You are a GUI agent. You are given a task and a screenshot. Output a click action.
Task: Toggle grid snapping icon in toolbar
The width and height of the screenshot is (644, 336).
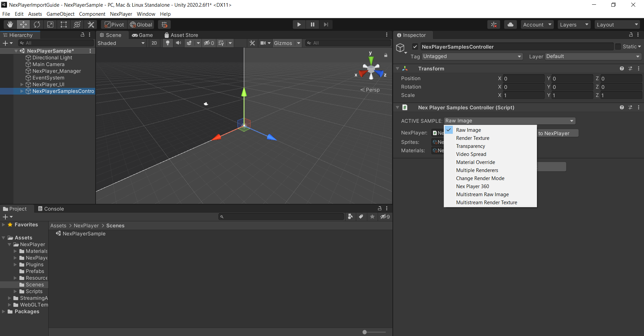(x=164, y=24)
